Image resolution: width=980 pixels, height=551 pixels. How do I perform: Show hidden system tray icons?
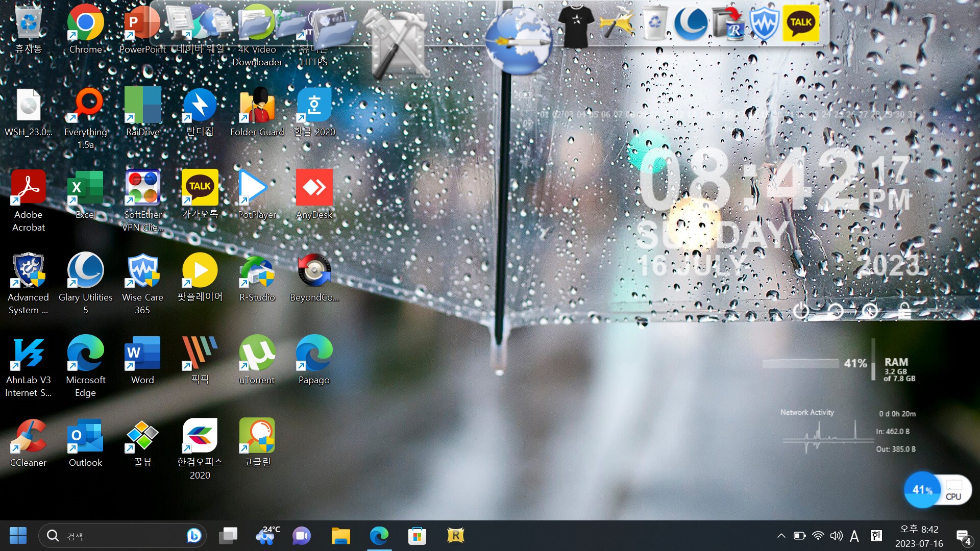tap(781, 536)
